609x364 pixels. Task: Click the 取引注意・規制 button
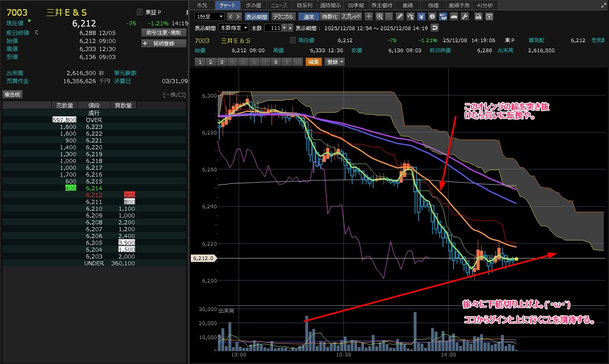pyautogui.click(x=164, y=33)
